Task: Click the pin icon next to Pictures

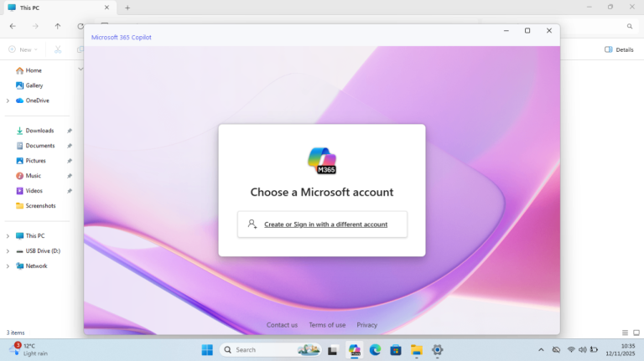Action: (x=70, y=161)
